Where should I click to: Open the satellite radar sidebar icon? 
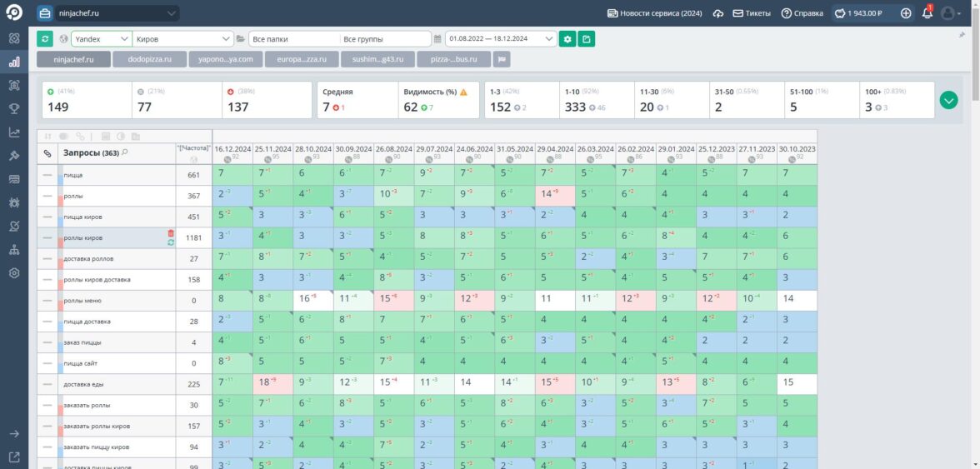13,226
